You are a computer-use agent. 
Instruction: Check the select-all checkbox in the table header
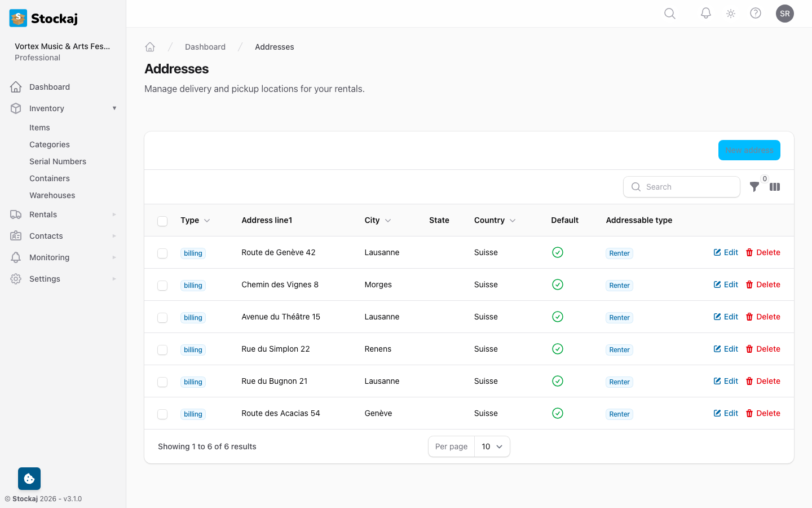point(162,221)
